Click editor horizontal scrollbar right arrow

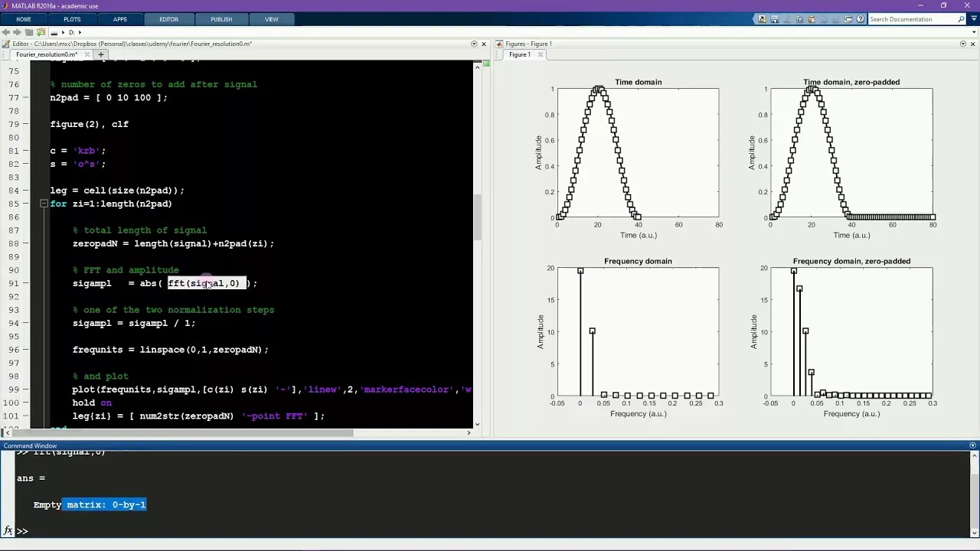click(469, 432)
